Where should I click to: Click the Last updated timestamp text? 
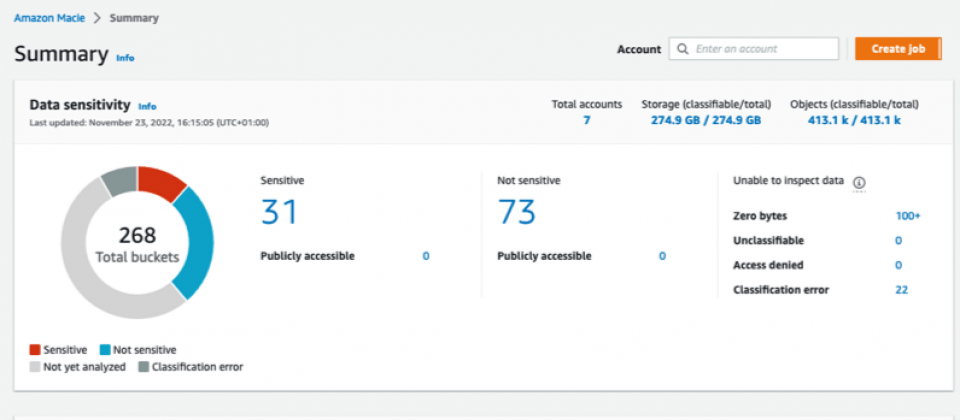coord(149,122)
